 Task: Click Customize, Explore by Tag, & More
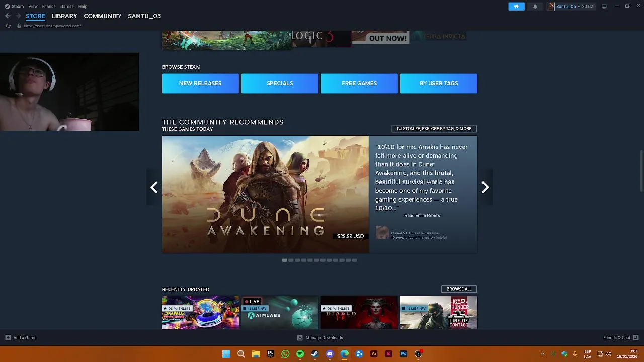(x=434, y=129)
